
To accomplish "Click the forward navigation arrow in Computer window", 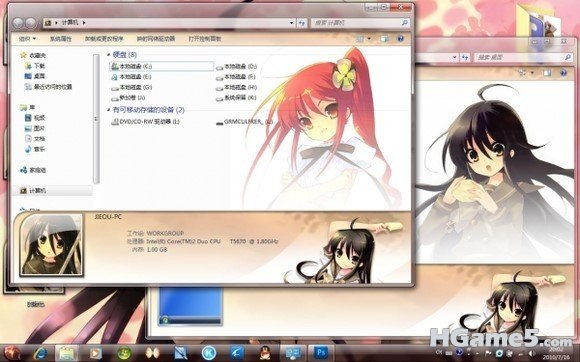I will click(31, 23).
